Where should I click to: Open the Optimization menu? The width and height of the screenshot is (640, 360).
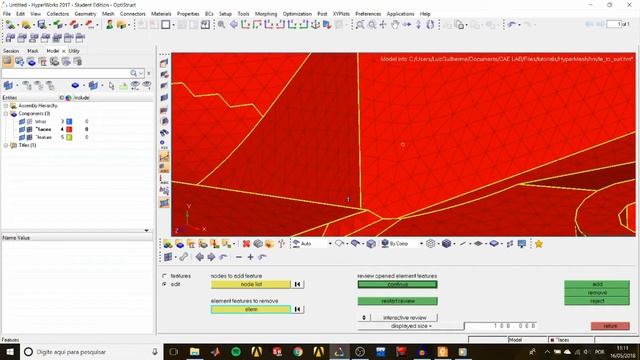(x=297, y=13)
